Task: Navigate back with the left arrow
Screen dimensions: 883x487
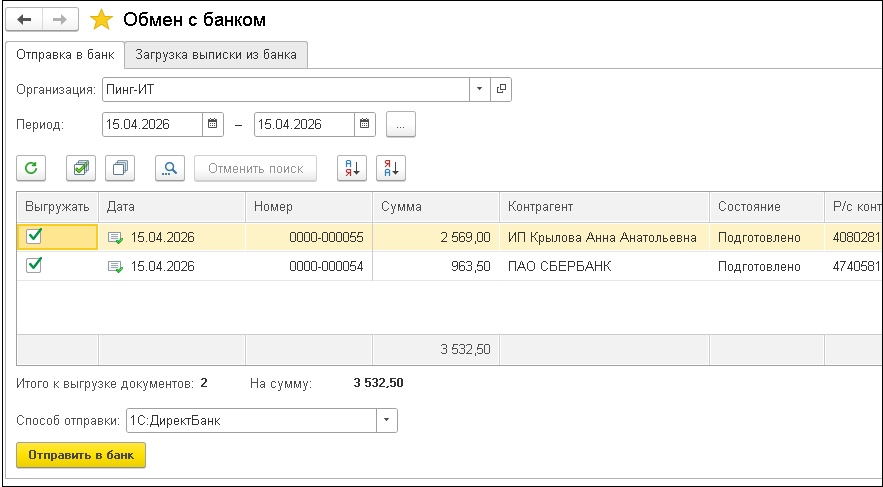Action: click(x=25, y=20)
